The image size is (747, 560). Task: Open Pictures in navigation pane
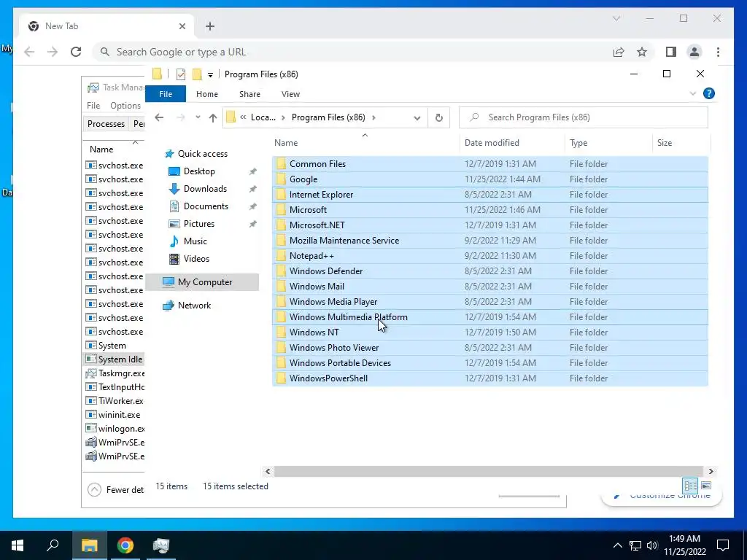point(198,223)
